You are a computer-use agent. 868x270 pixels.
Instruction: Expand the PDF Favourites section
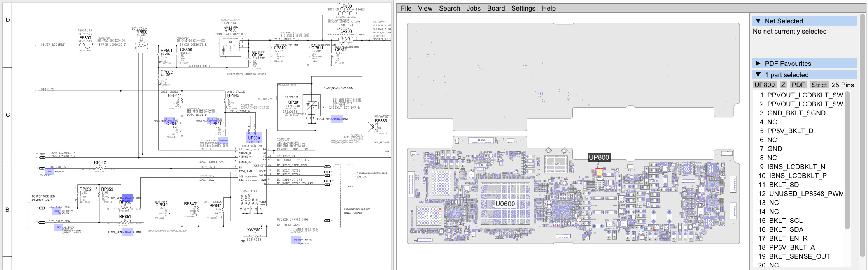tap(758, 64)
